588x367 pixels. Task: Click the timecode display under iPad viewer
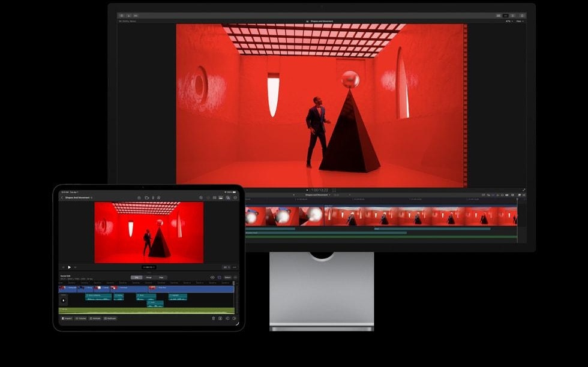tap(148, 267)
